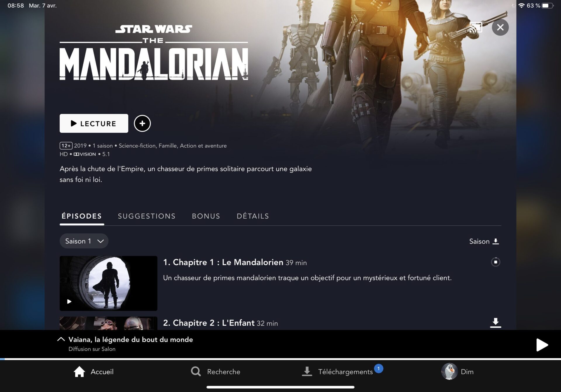Open the BONUS tab
The image size is (561, 392).
pyautogui.click(x=206, y=216)
